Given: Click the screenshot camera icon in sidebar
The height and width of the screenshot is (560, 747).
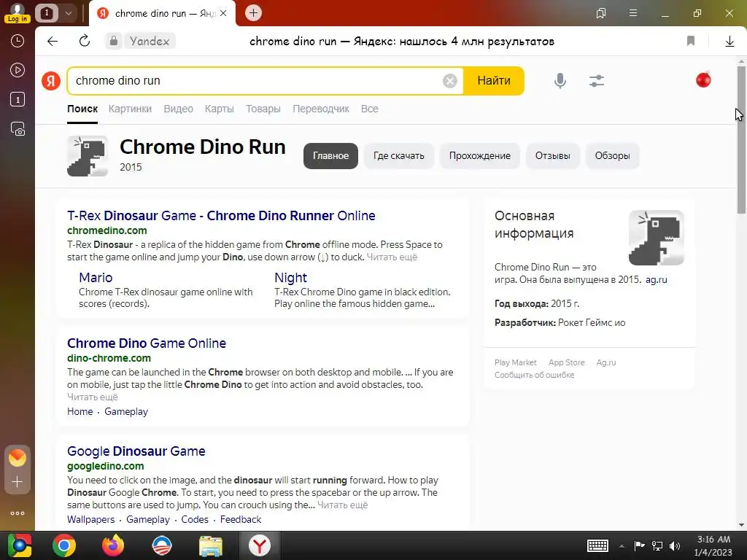Looking at the screenshot, I should [x=18, y=129].
